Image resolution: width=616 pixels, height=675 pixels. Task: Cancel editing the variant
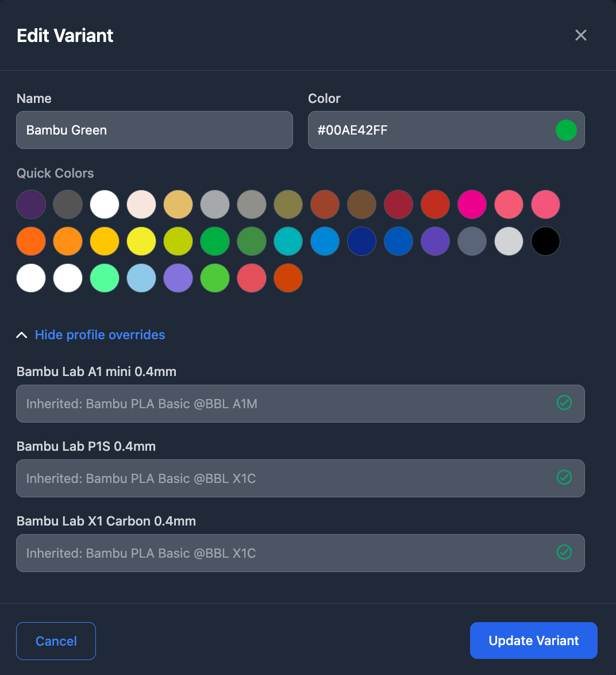56,641
